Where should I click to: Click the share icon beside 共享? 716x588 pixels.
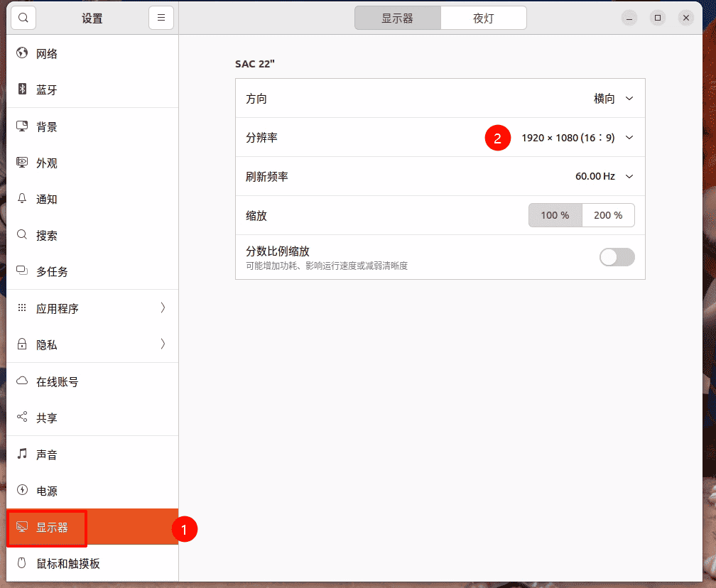pyautogui.click(x=22, y=417)
